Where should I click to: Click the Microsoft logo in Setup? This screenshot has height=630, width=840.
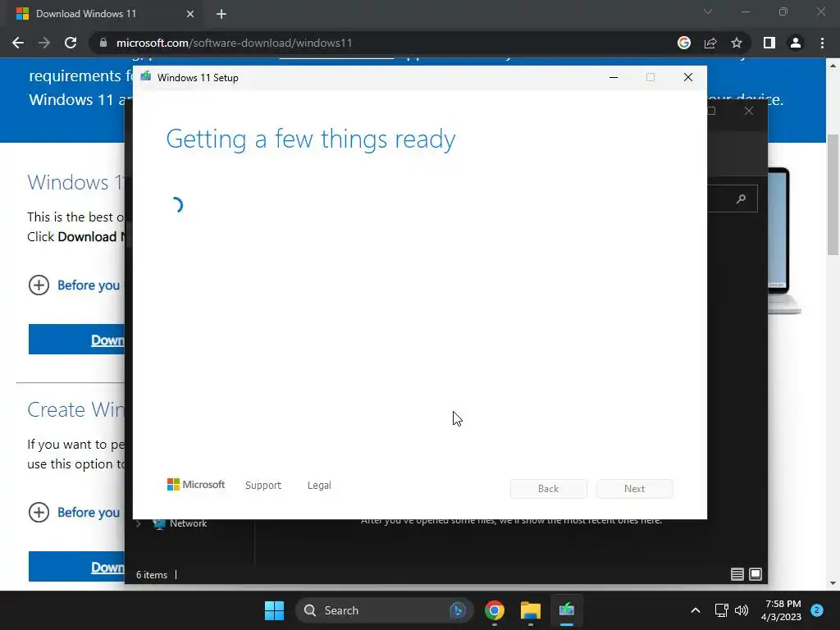click(196, 485)
